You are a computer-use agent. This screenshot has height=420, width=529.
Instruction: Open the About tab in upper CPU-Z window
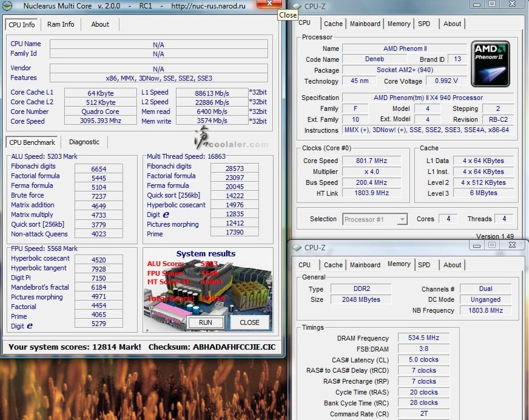452,24
